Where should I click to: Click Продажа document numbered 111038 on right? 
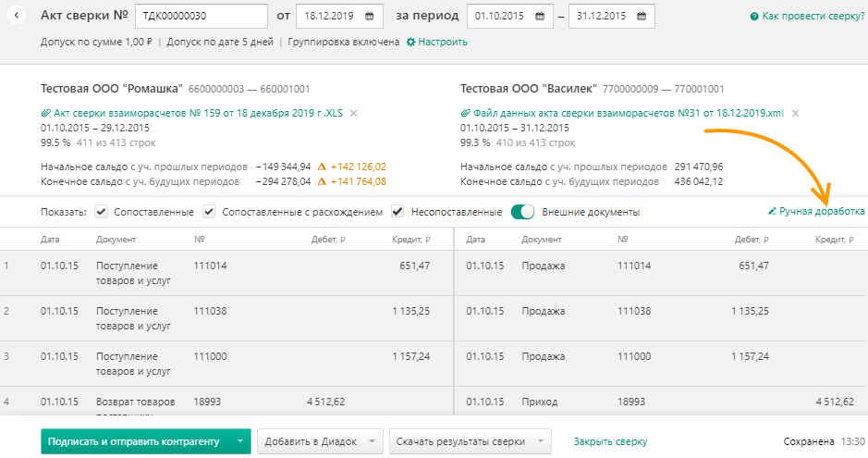(544, 311)
